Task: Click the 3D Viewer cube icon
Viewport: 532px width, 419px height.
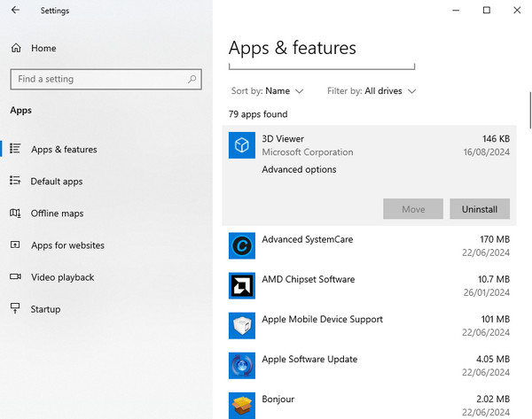Action: [242, 145]
